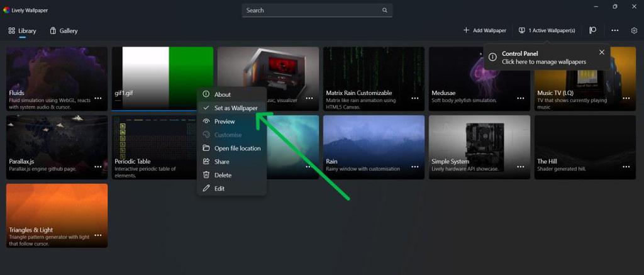Select the Parallax.js wallpaper thumbnail
This screenshot has height=275, width=644.
57,147
